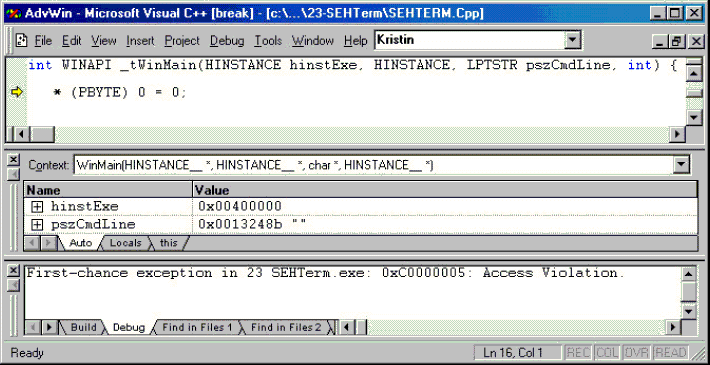Switch to the Auto variables tab
The height and width of the screenshot is (365, 710).
[80, 243]
